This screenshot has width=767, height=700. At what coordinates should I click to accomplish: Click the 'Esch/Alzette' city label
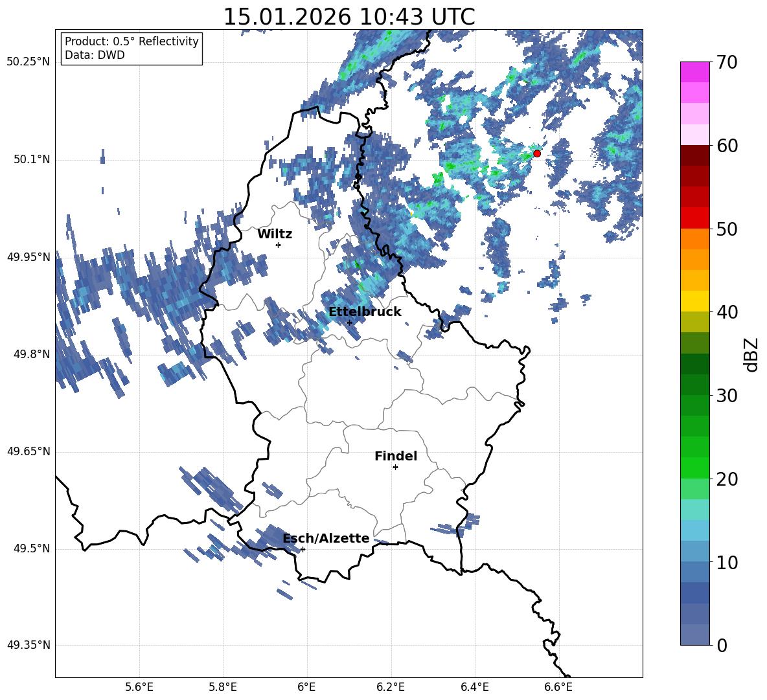(326, 538)
